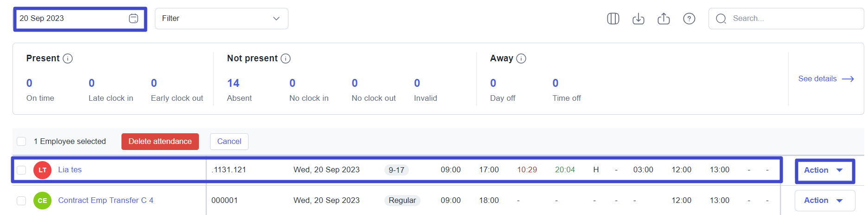This screenshot has width=868, height=215.
Task: Open the help question mark icon
Action: click(x=689, y=19)
